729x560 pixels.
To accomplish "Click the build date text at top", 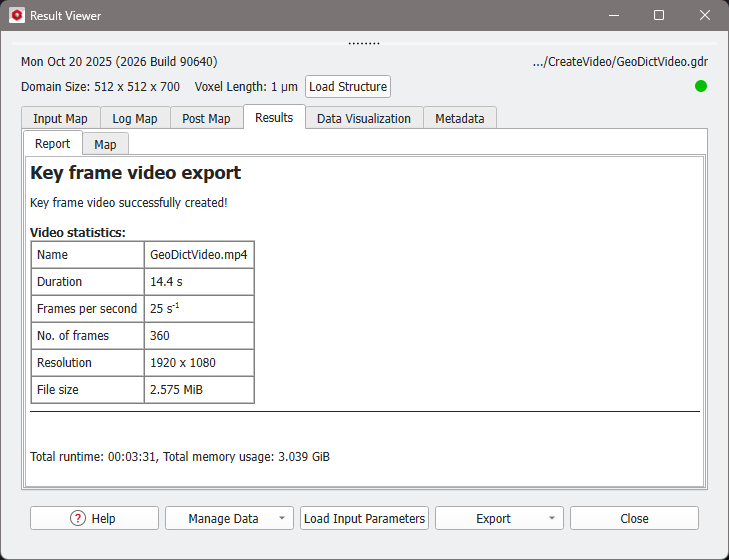I will point(119,62).
